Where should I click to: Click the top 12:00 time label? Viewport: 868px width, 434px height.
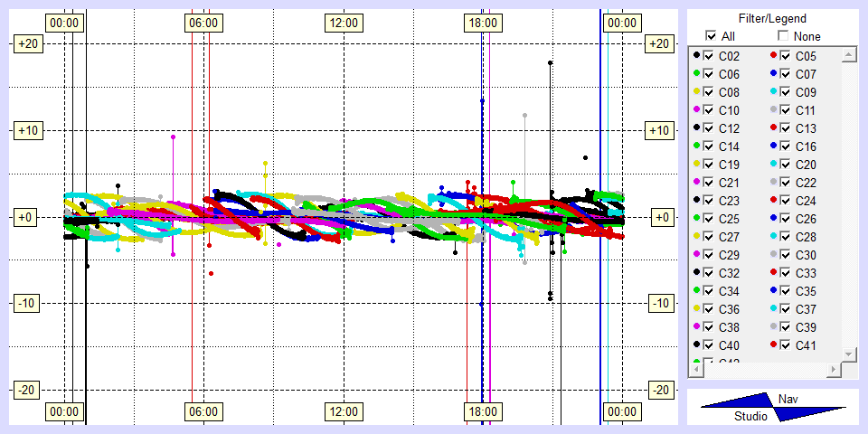pyautogui.click(x=343, y=23)
